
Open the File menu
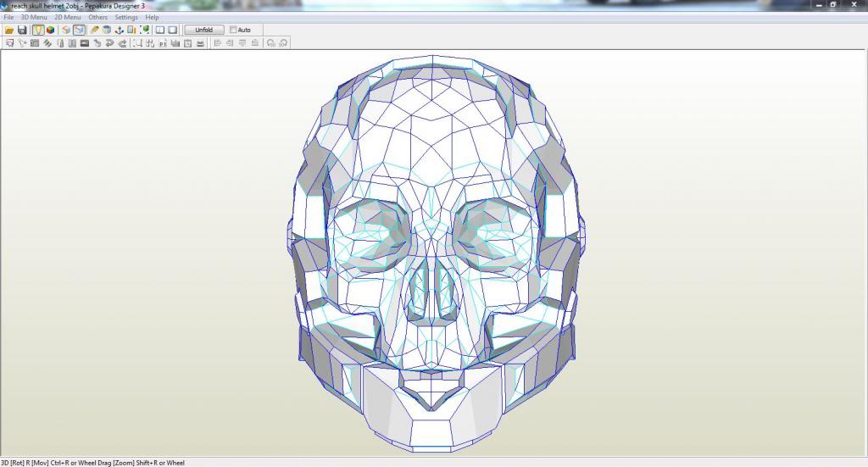(x=8, y=17)
